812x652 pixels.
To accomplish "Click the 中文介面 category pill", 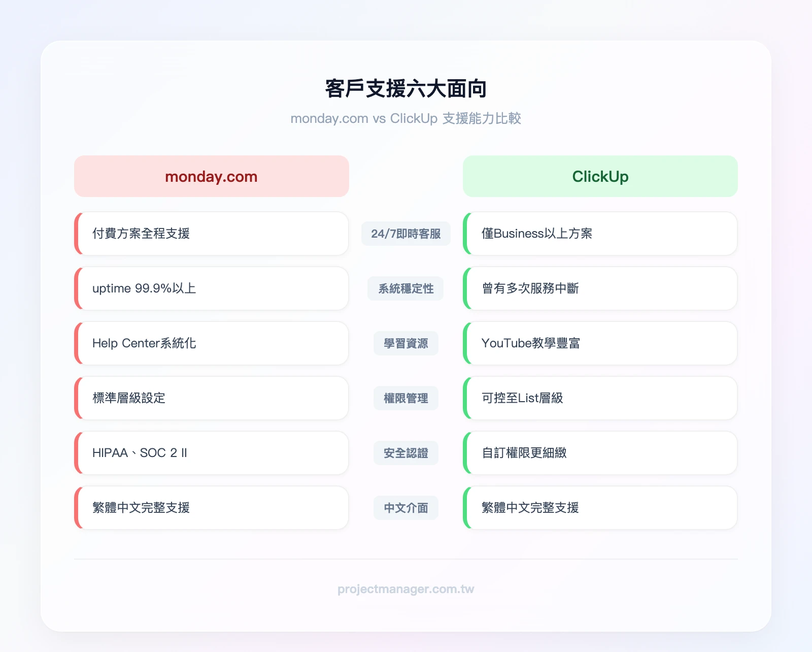I will (405, 508).
